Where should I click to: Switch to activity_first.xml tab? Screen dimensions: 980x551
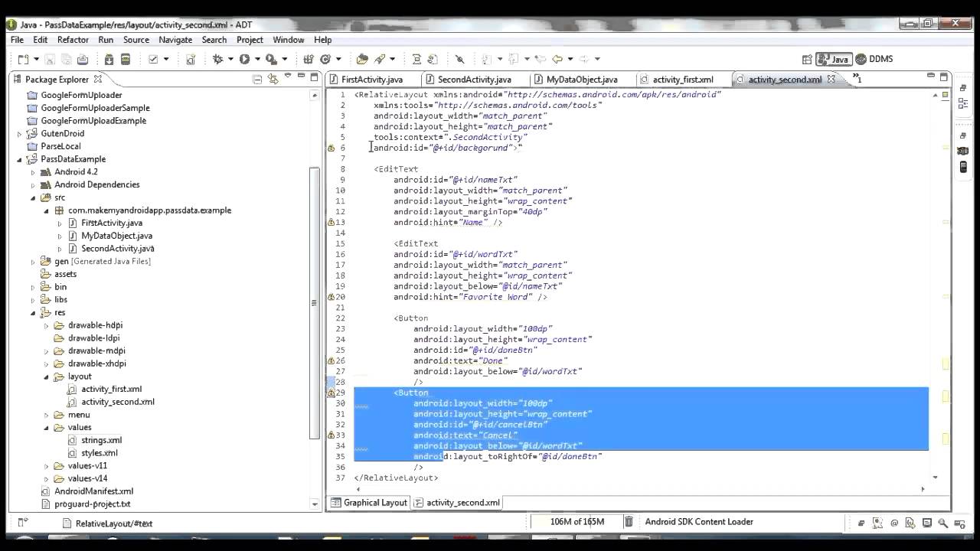click(681, 80)
